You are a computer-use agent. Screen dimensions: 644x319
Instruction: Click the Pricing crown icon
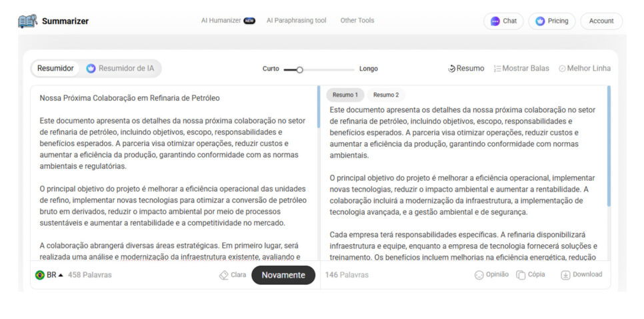(x=540, y=21)
